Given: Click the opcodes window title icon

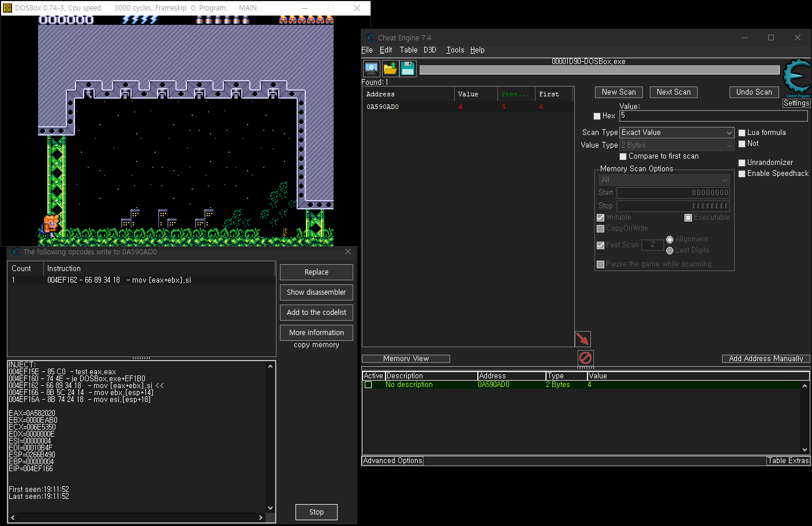Looking at the screenshot, I should tap(16, 252).
